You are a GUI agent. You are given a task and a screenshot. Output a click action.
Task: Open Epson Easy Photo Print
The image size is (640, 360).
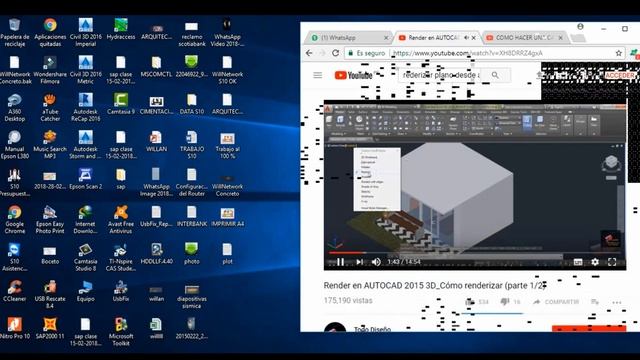pyautogui.click(x=50, y=220)
